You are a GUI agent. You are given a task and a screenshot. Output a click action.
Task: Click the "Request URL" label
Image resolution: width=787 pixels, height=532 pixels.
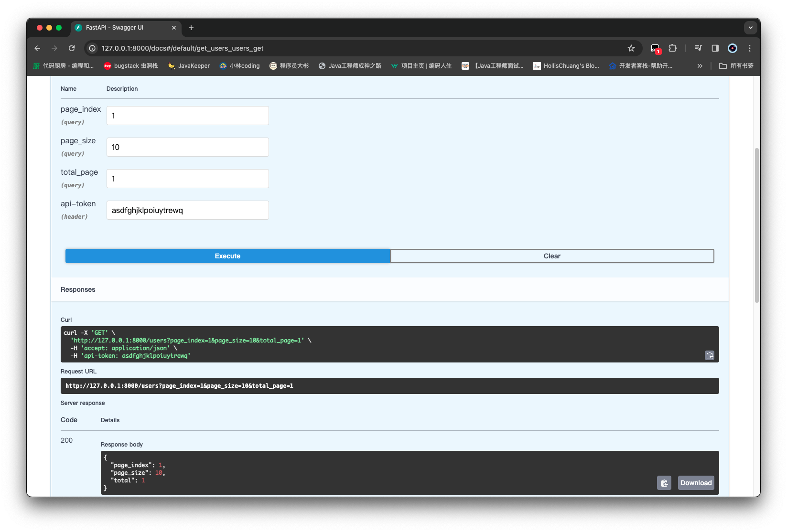[x=79, y=372]
